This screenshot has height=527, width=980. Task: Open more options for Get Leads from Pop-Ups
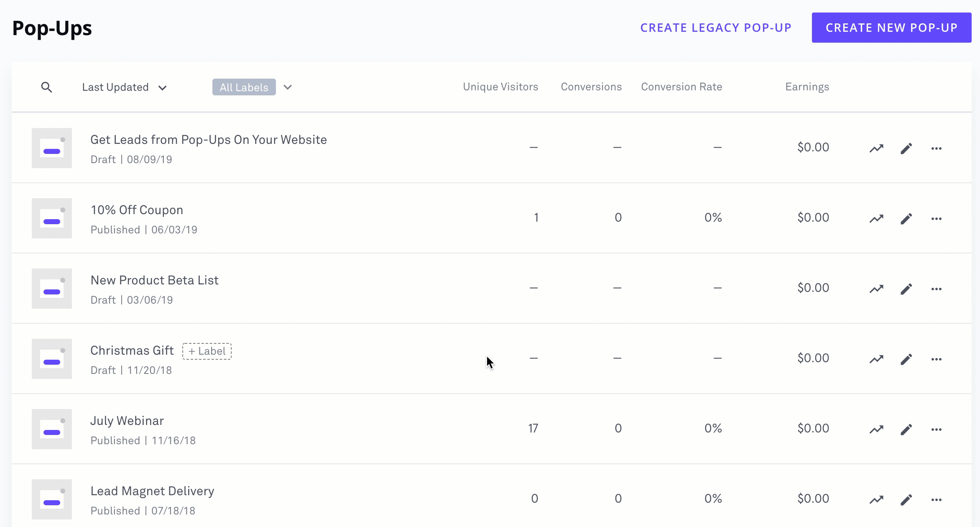pyautogui.click(x=937, y=148)
